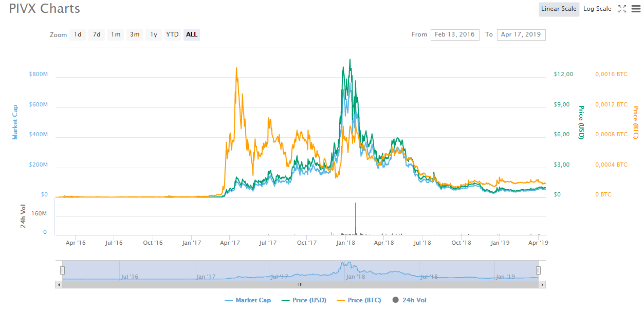
Task: Grab the left navigator range handle
Action: click(62, 270)
